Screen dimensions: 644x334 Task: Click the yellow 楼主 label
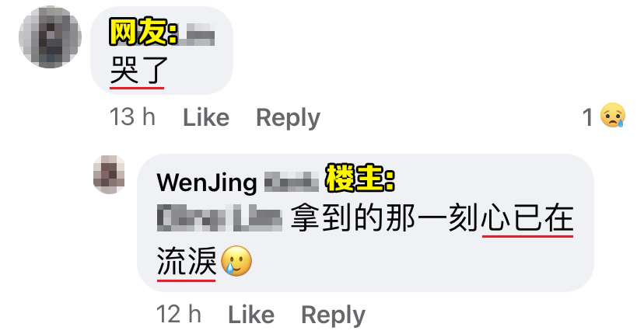pyautogui.click(x=360, y=179)
